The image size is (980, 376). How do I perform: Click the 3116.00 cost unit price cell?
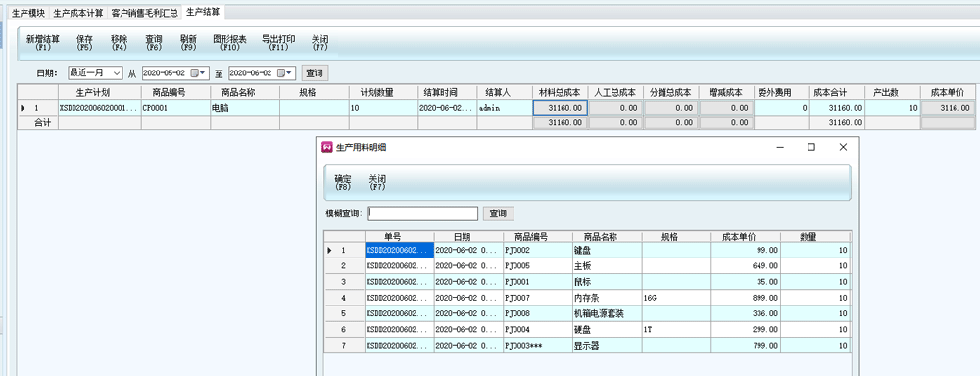pos(948,108)
